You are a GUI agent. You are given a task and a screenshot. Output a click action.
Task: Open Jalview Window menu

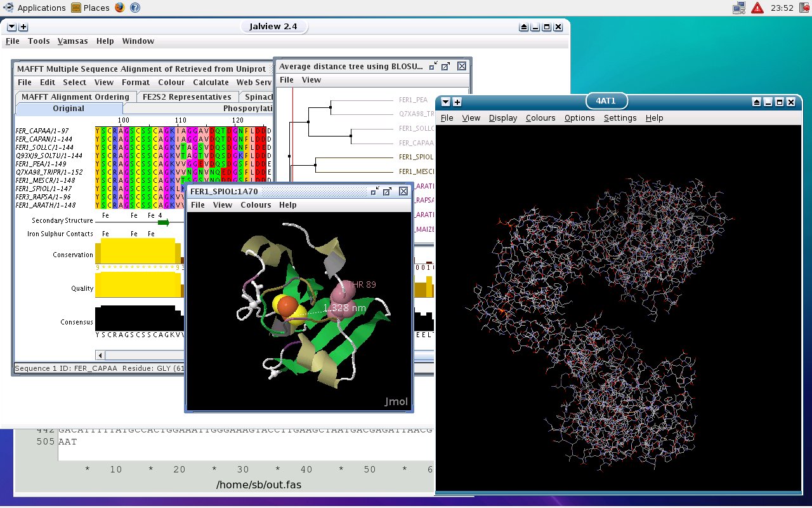[x=138, y=41]
